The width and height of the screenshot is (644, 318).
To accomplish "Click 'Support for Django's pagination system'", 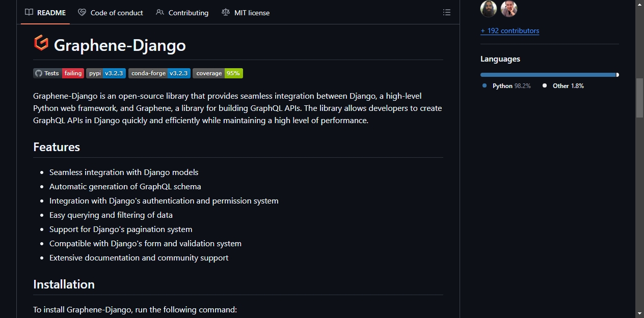I will tap(121, 229).
